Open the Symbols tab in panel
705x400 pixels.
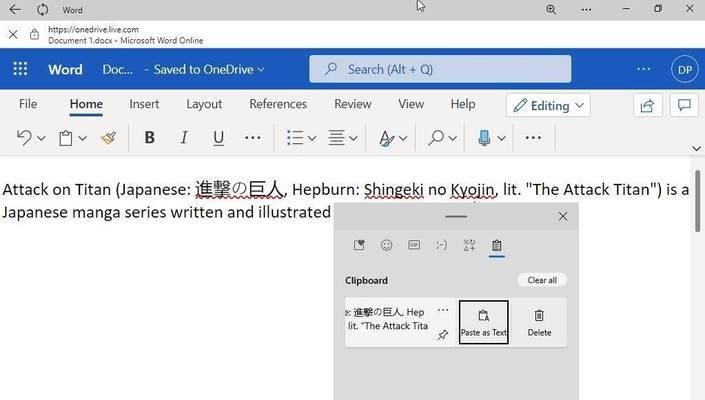click(x=469, y=245)
